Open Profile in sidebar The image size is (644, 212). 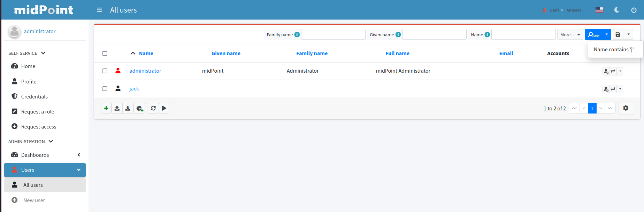pos(45,81)
